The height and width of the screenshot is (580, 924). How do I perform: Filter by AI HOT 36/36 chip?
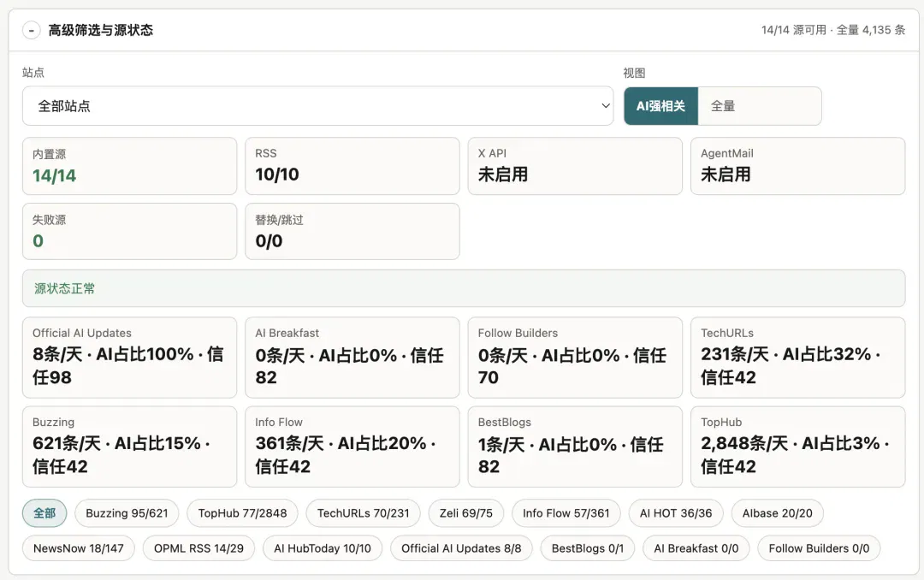(676, 512)
